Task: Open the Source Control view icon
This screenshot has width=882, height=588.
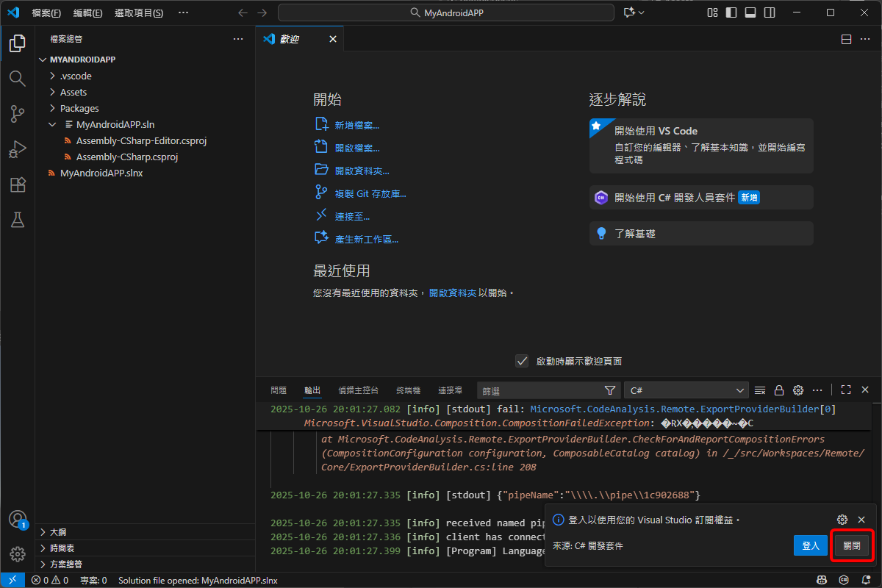Action: tap(17, 114)
